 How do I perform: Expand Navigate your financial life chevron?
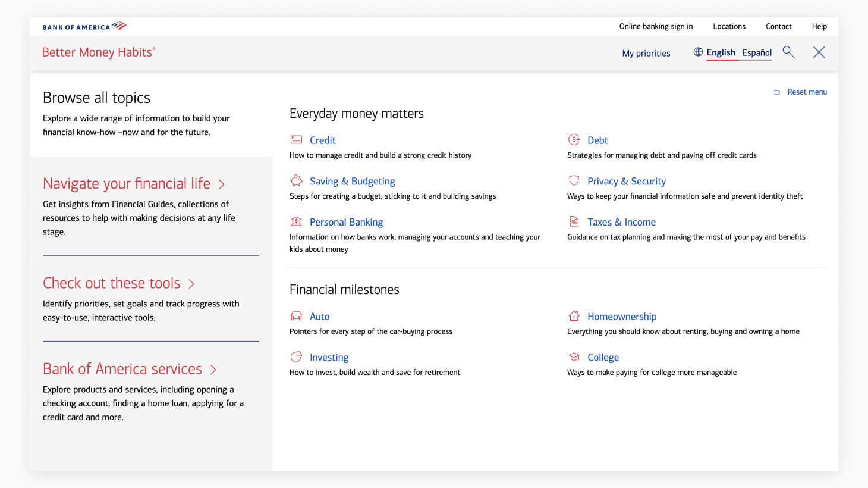click(x=222, y=184)
